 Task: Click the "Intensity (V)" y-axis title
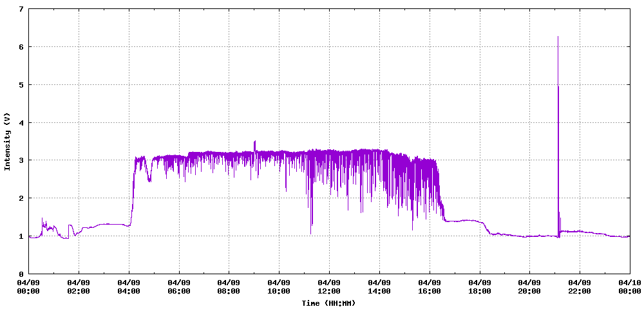click(7, 142)
